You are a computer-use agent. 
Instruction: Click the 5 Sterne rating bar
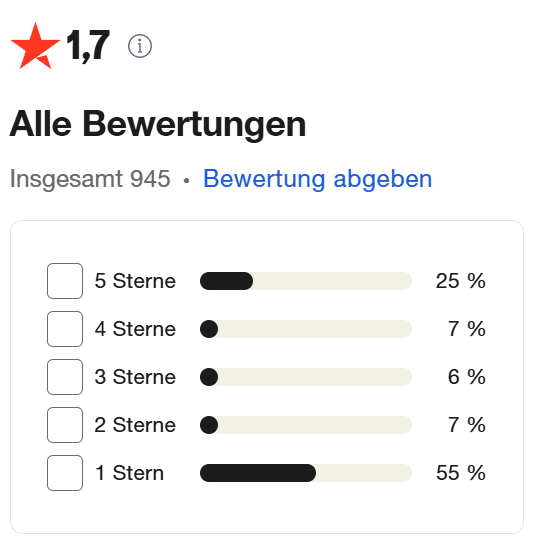point(306,281)
